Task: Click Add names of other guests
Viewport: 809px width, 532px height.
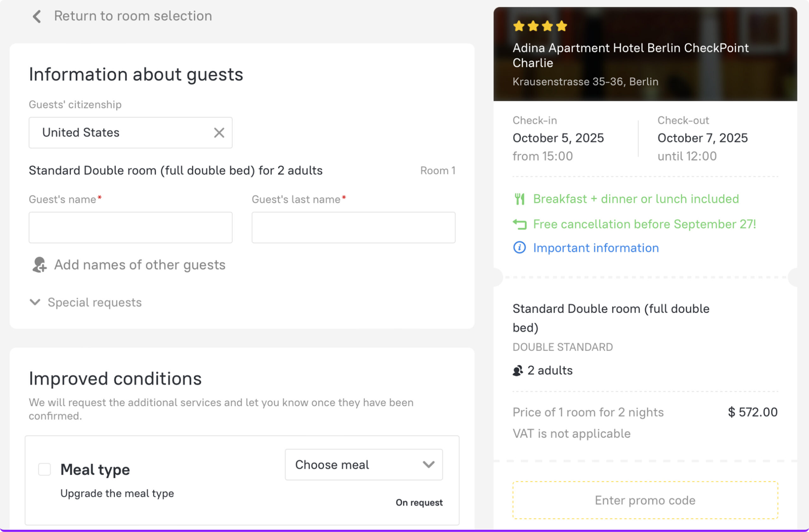Action: click(x=139, y=265)
